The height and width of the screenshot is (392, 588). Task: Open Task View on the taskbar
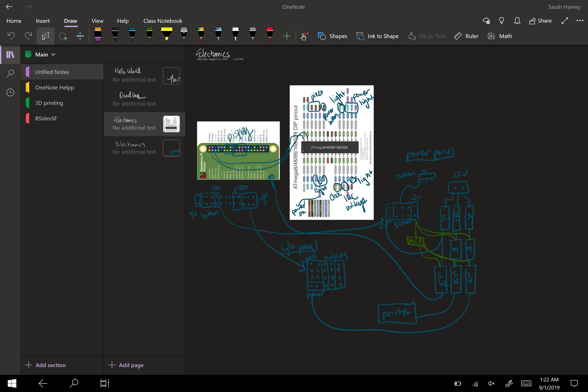[x=105, y=383]
